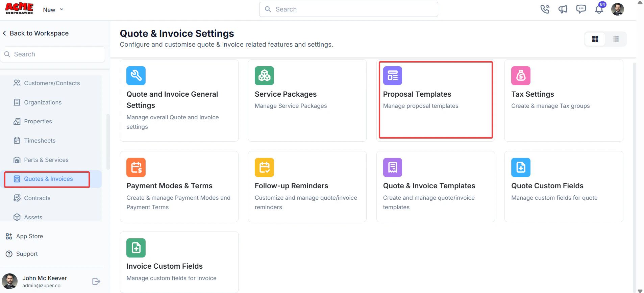Click the Follow-up Reminders yellow calendar icon

264,167
